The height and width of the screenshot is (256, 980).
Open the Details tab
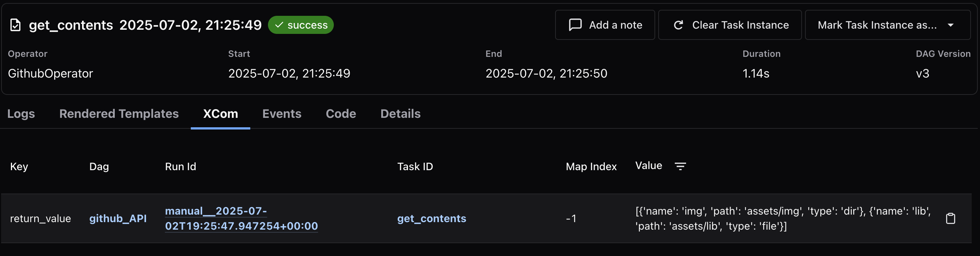pos(400,113)
